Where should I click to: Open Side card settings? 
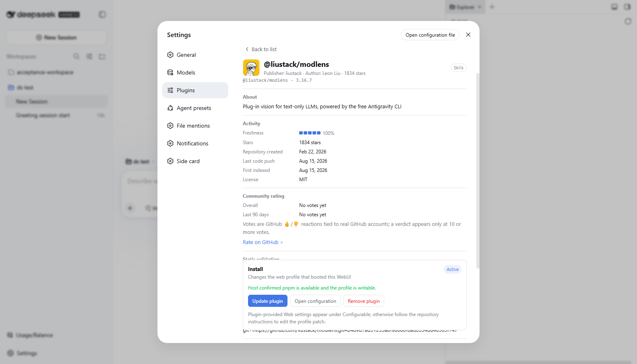tap(195, 161)
